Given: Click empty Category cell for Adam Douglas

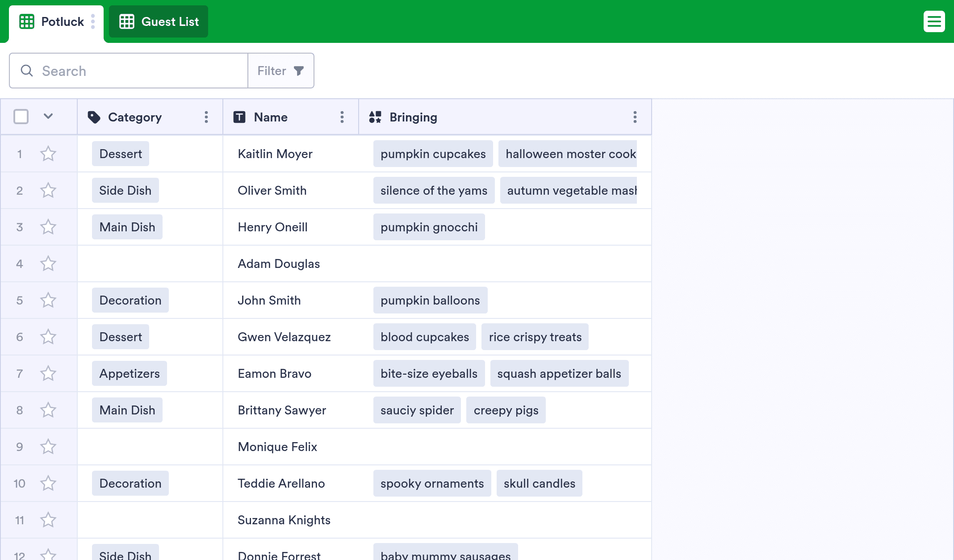Looking at the screenshot, I should click(150, 263).
